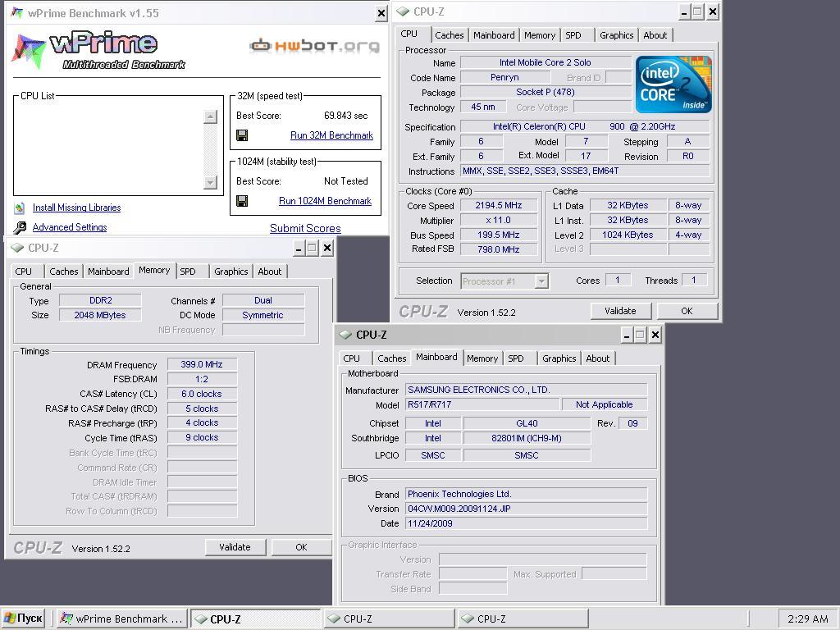Image resolution: width=840 pixels, height=630 pixels.
Task: Switch to CPU tab in Memory window
Action: point(24,272)
